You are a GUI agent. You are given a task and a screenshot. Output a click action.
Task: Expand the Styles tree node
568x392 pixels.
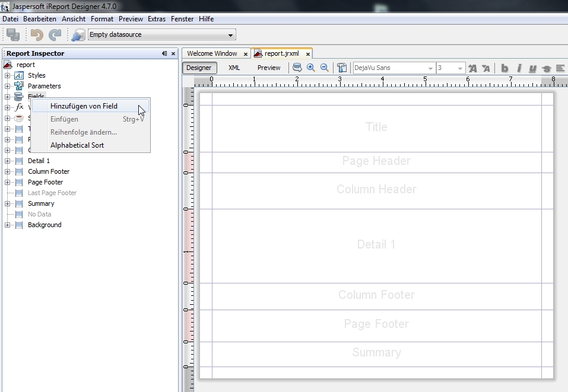point(7,75)
